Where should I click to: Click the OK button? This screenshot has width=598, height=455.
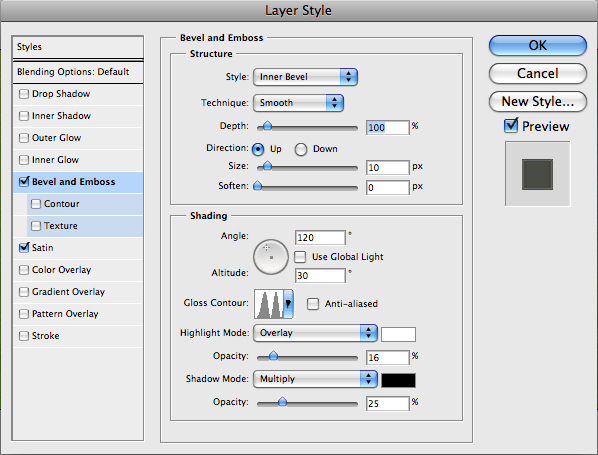537,45
